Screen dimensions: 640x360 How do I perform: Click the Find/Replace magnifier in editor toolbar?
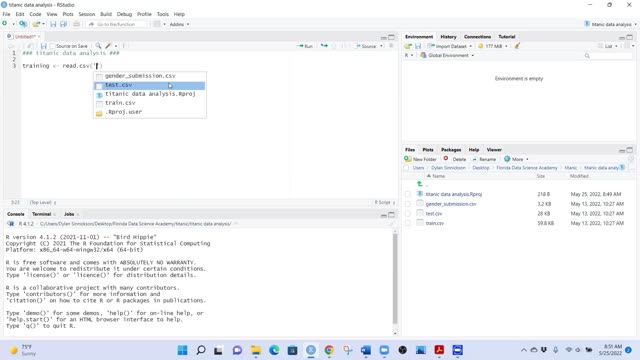pyautogui.click(x=98, y=46)
